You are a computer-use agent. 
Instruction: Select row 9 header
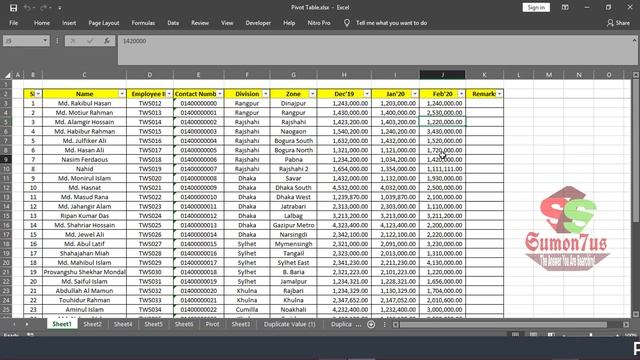[x=6, y=160]
